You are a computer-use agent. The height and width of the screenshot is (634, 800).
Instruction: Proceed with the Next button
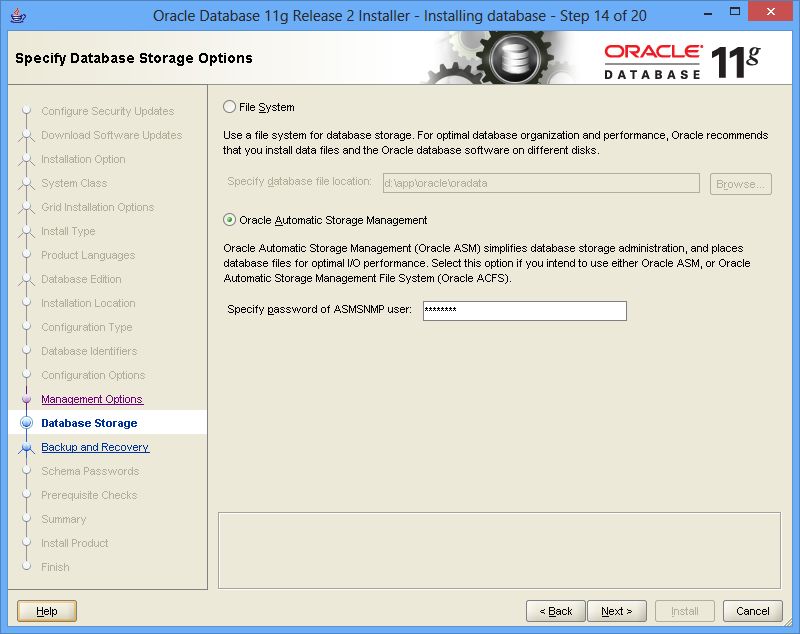tap(617, 611)
